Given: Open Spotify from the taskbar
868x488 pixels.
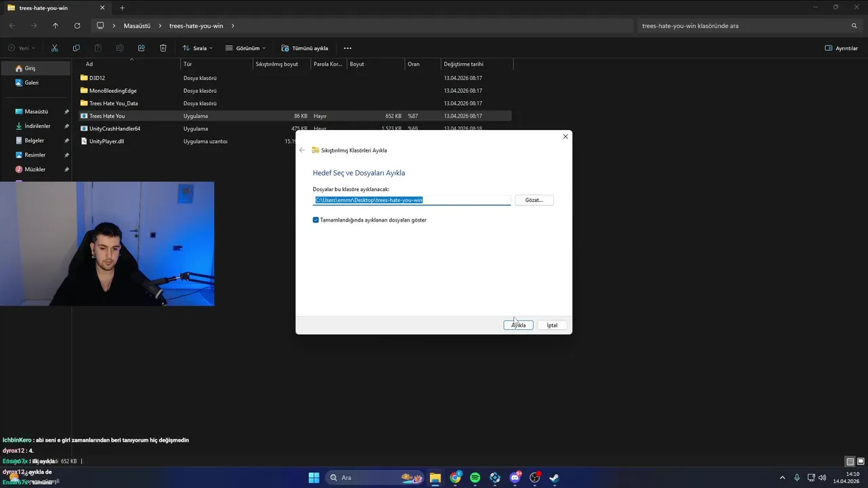Looking at the screenshot, I should [475, 478].
